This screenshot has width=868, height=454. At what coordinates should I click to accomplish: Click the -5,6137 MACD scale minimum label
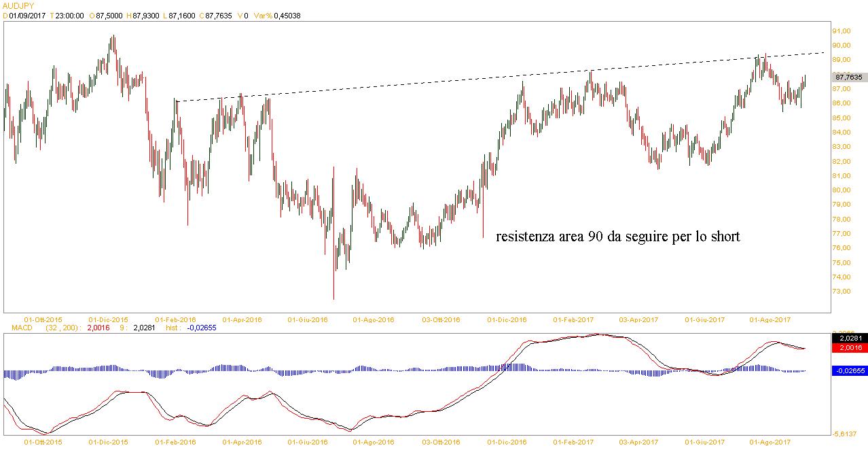pos(845,434)
